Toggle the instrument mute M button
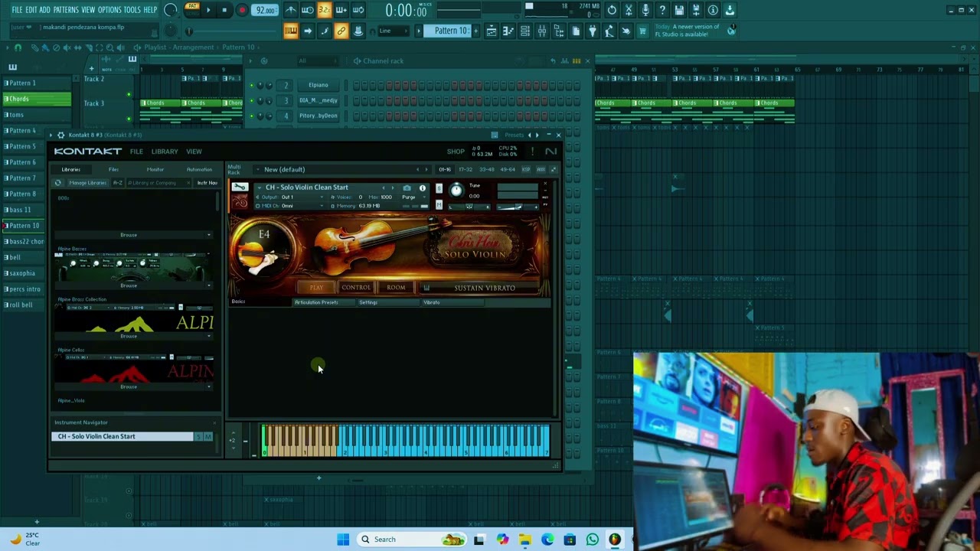The width and height of the screenshot is (980, 551). 439,204
